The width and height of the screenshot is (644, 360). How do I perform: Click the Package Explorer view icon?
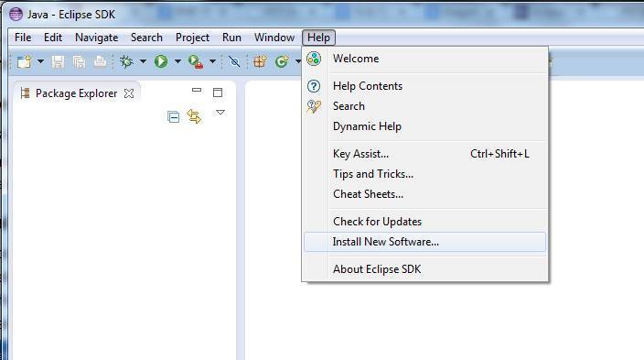(25, 93)
